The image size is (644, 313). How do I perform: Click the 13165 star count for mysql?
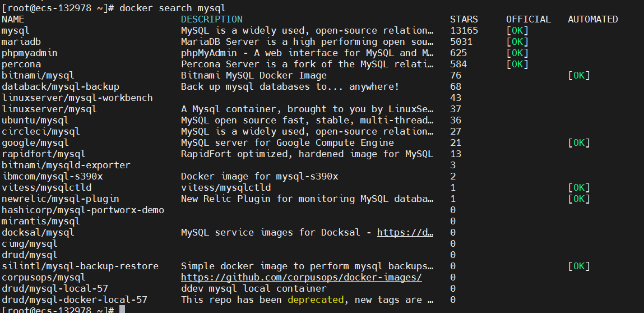464,31
